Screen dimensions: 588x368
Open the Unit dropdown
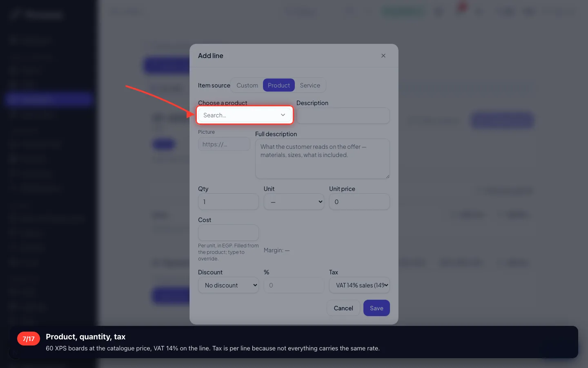click(x=294, y=202)
